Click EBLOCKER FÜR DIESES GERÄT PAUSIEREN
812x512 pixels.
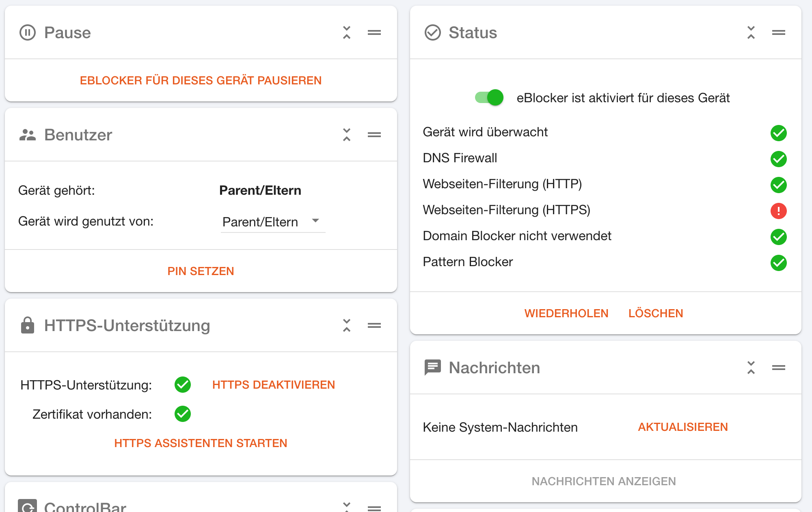point(201,80)
